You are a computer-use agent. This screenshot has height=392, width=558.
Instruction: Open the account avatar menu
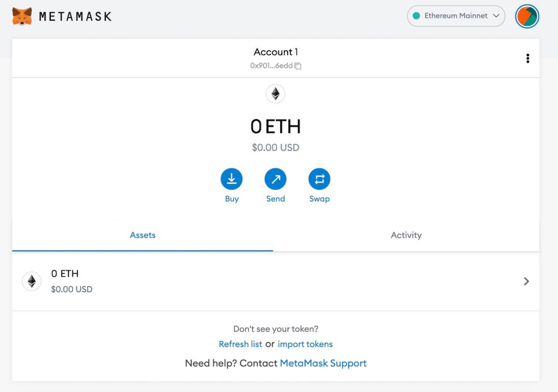pos(527,16)
